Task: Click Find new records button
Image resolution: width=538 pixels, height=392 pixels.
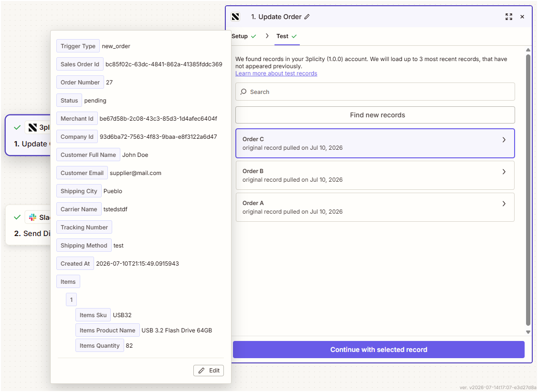Action: (x=375, y=115)
